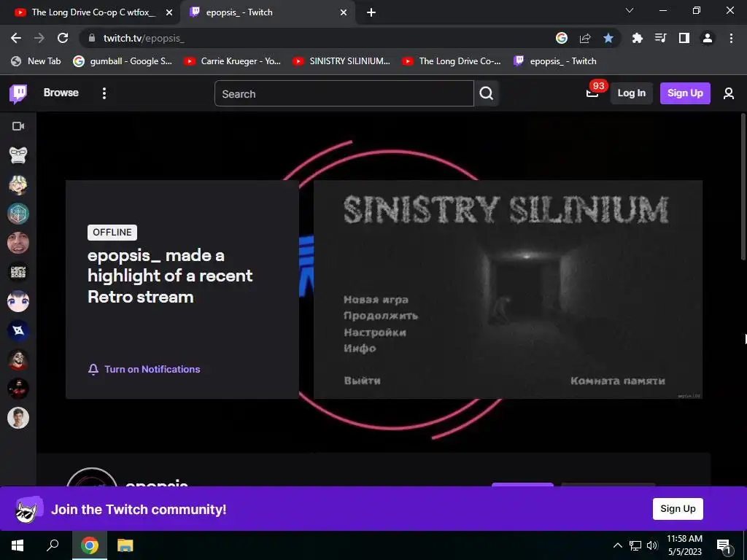The image size is (747, 560).
Task: Open the dark blue X logo channel avatar
Action: pos(18,330)
